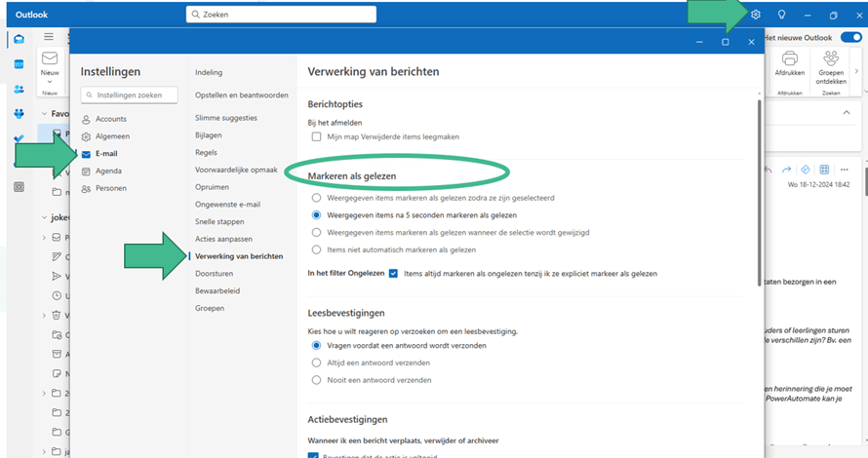Open the apps grid icon on message toolbar
The width and height of the screenshot is (868, 458).
click(x=824, y=170)
